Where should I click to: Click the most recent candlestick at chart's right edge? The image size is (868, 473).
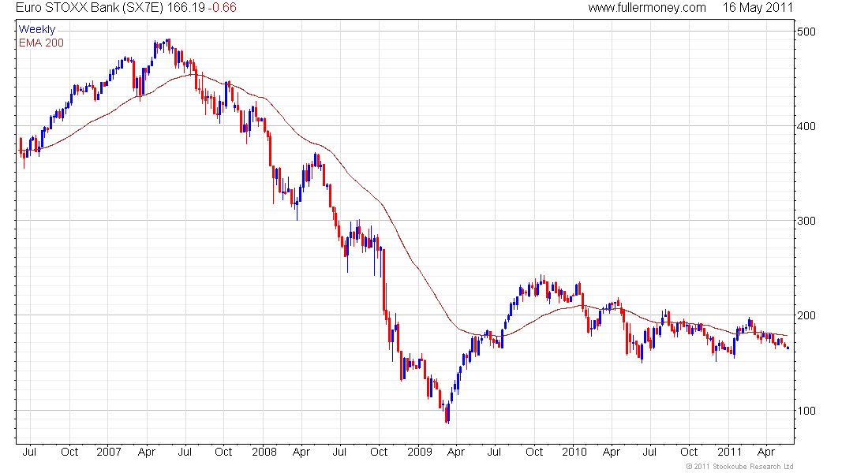coord(788,348)
